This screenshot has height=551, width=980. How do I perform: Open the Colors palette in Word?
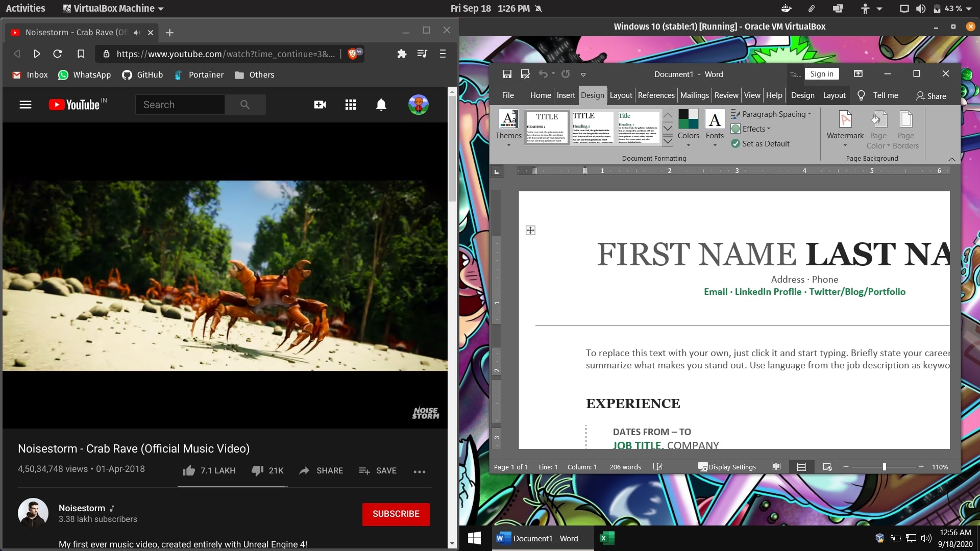688,128
